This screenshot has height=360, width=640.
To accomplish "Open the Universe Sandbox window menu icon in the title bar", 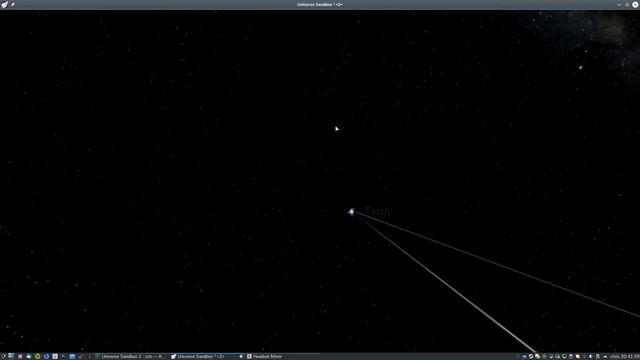I will coord(4,4).
